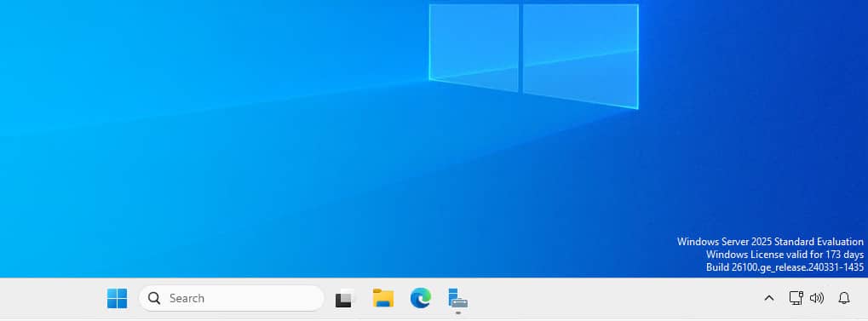Click the magnifier icon in Search
The image size is (868, 321).
coord(154,298)
